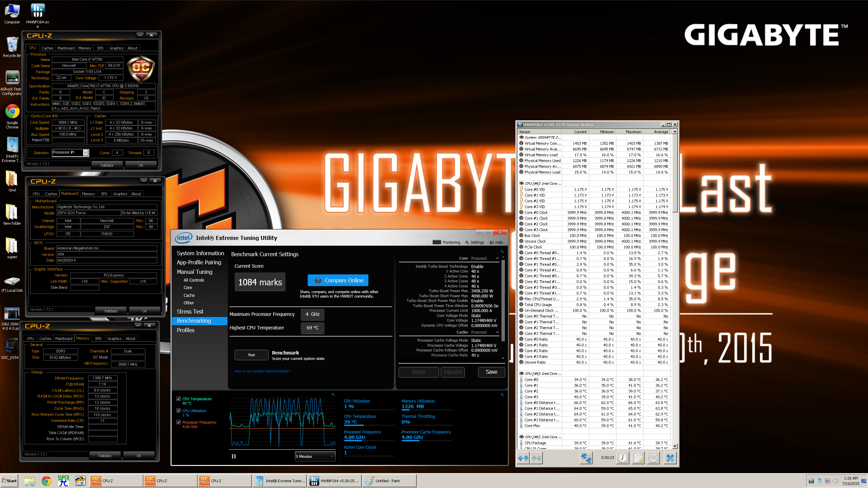This screenshot has width=868, height=488.
Task: Open the Intel Extreme Tuning desktop shortcut
Action: pos(12,149)
